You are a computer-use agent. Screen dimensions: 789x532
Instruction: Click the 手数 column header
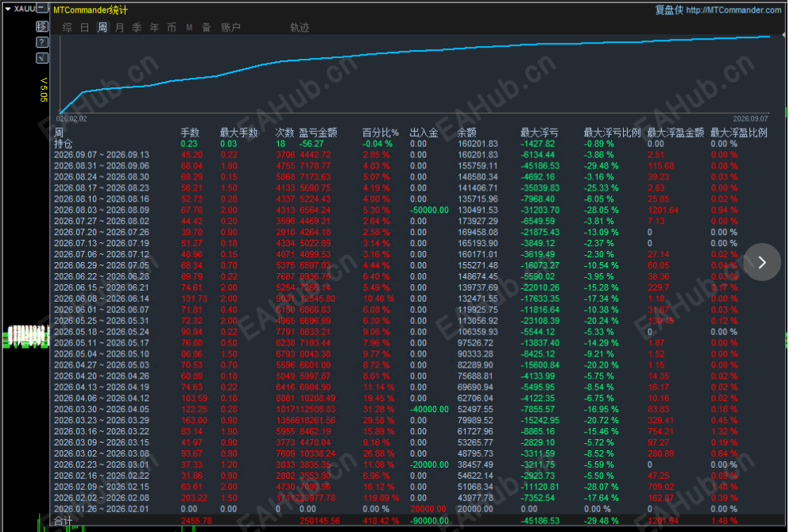190,133
